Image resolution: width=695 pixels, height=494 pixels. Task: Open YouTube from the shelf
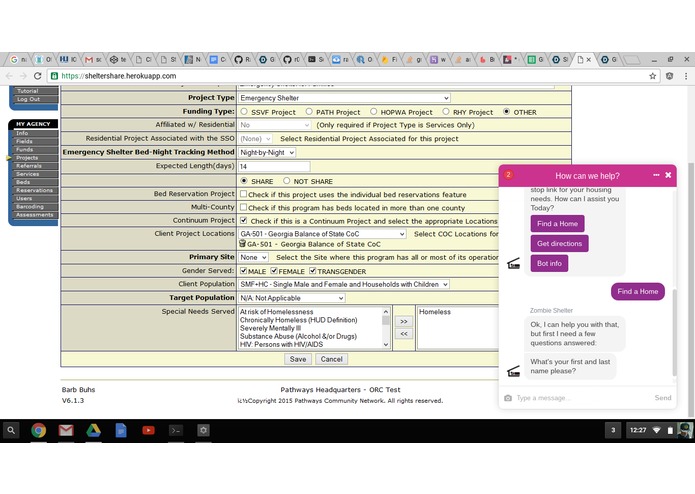point(148,430)
